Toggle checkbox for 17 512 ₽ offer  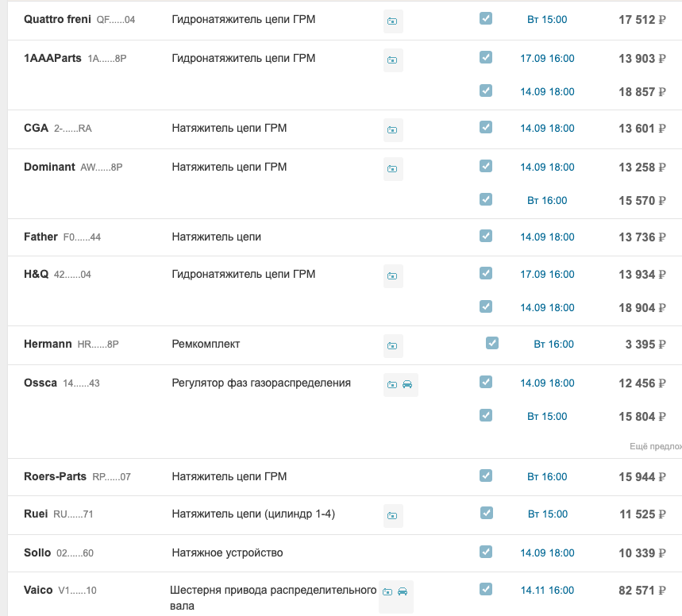click(486, 18)
